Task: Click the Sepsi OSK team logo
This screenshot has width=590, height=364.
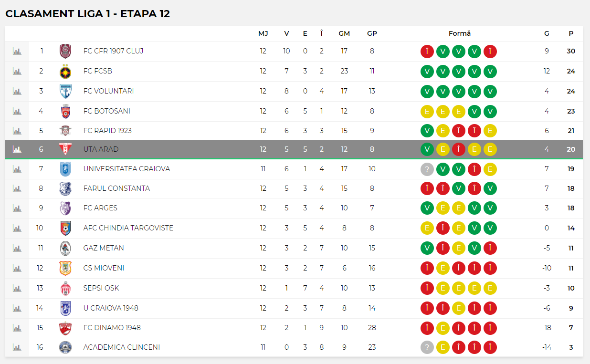Action: 65,288
